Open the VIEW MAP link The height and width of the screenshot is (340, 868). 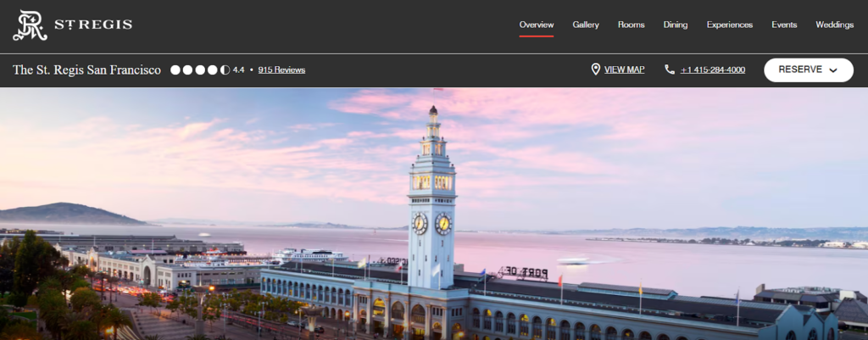pyautogui.click(x=625, y=70)
